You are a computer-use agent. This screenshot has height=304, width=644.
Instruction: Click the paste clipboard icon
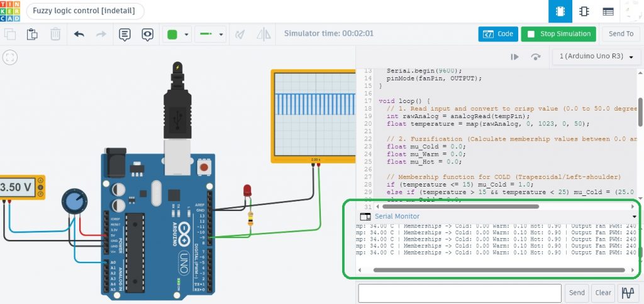pos(32,34)
